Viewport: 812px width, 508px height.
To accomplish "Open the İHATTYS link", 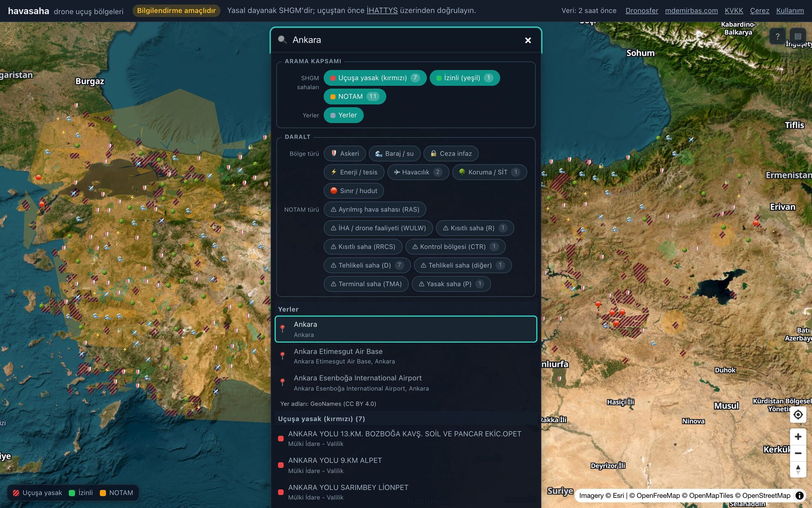I will (x=382, y=11).
